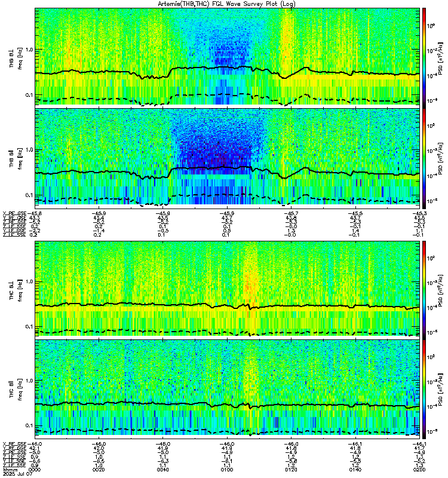Viewport: 448px width, 478px height.
Task: Click the '41.7' Y_RE_GSE value under THC panels
Action: (x=419, y=448)
